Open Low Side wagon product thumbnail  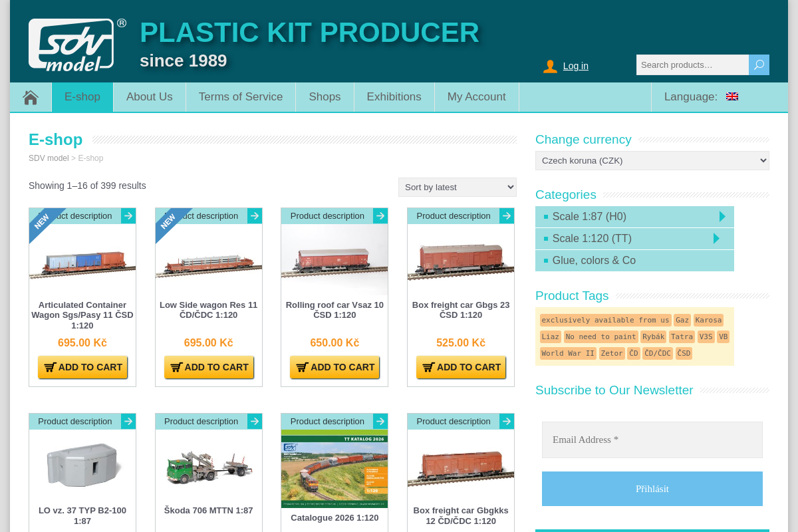coord(209,259)
